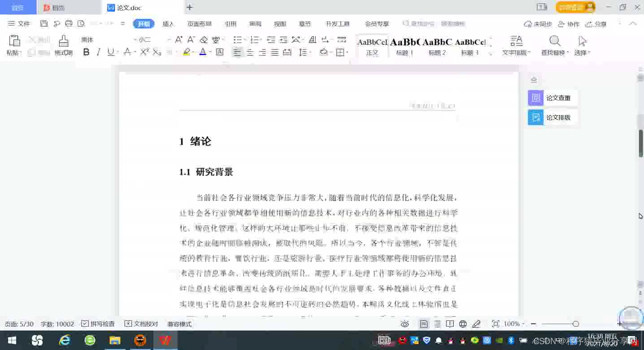
Task: Toggle page view mode in status bar
Action: point(424,324)
